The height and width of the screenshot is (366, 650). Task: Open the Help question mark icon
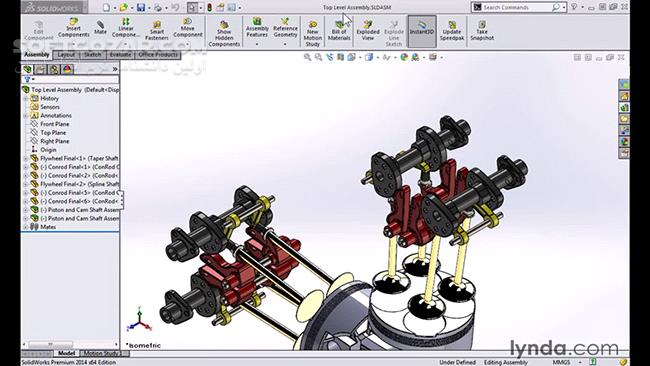(x=575, y=7)
